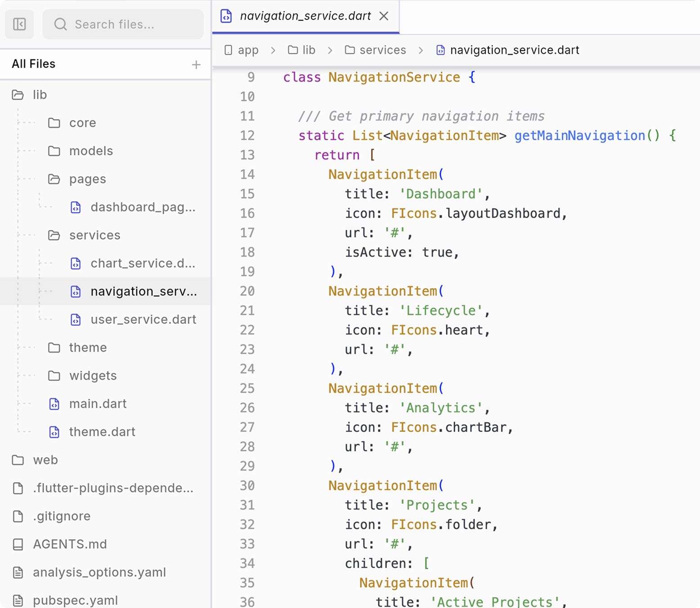Open the app breadcrumb

[242, 50]
